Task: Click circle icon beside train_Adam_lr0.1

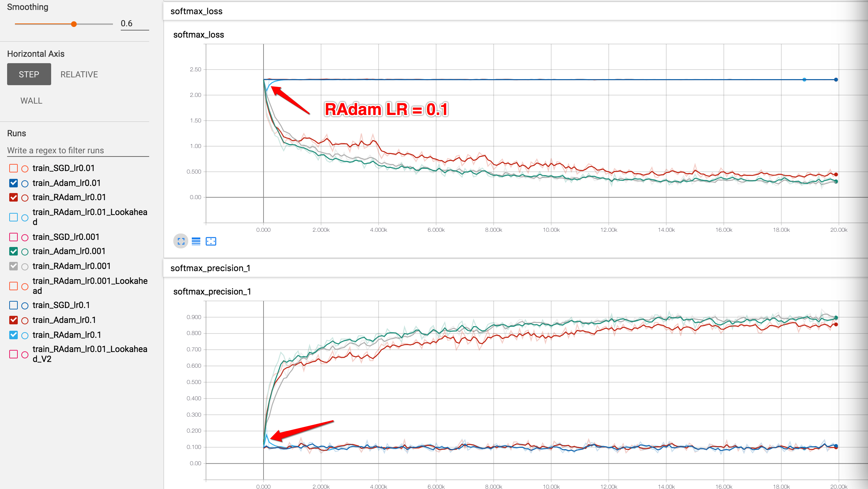Action: [x=25, y=320]
